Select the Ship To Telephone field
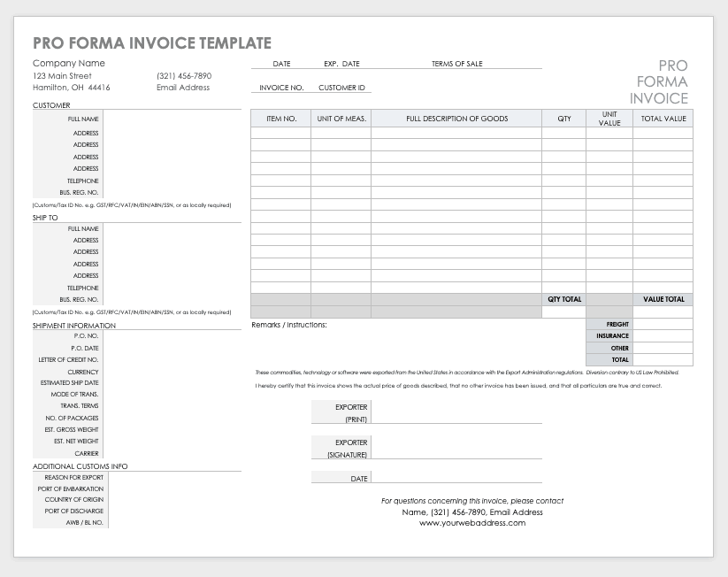The height and width of the screenshot is (577, 728). (172, 288)
